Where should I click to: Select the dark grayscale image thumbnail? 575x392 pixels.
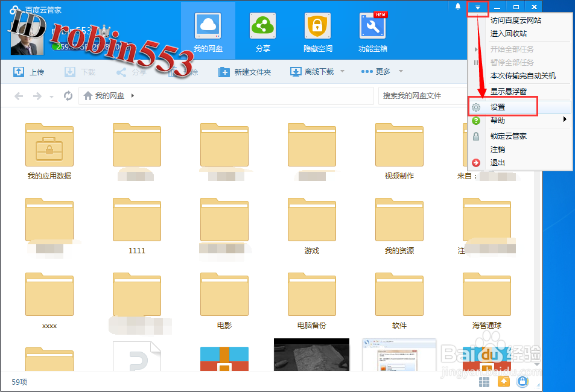click(x=312, y=355)
